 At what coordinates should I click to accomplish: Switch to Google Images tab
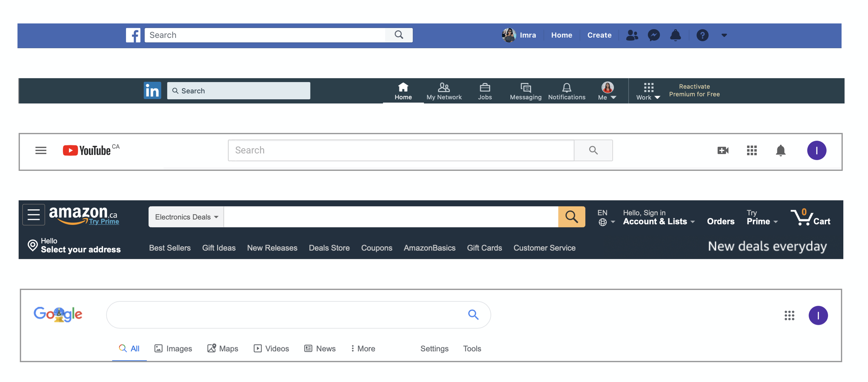pyautogui.click(x=173, y=348)
